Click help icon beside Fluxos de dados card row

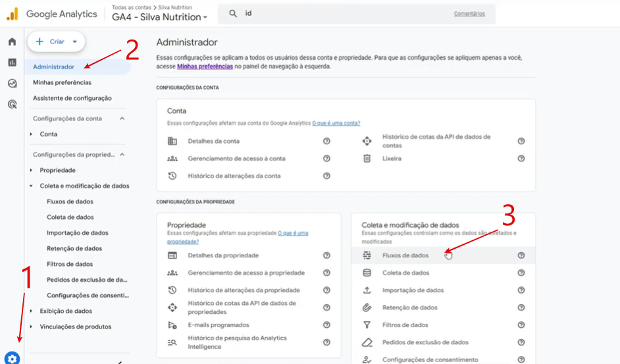521,255
